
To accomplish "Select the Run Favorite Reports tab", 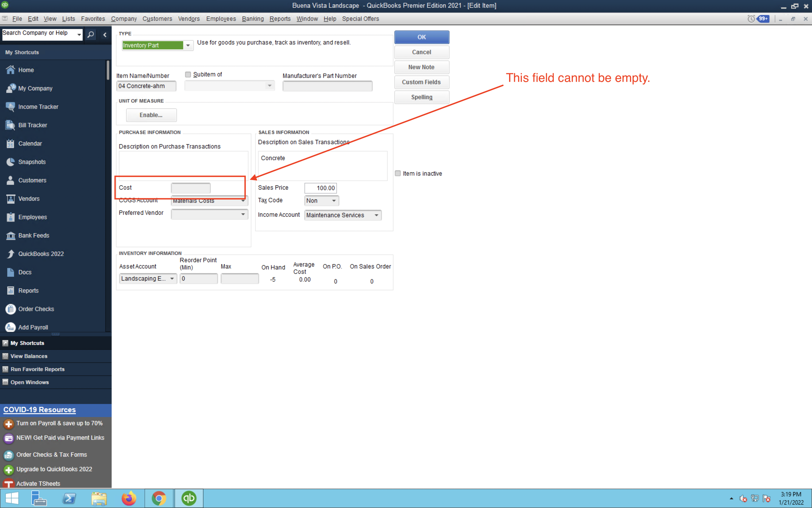I will (x=56, y=369).
